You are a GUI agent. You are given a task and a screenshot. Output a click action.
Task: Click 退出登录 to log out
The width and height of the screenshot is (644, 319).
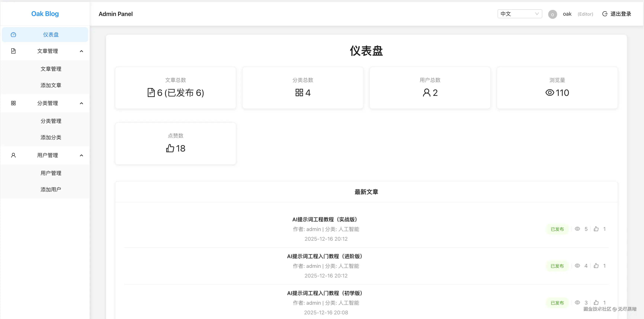[x=621, y=14]
